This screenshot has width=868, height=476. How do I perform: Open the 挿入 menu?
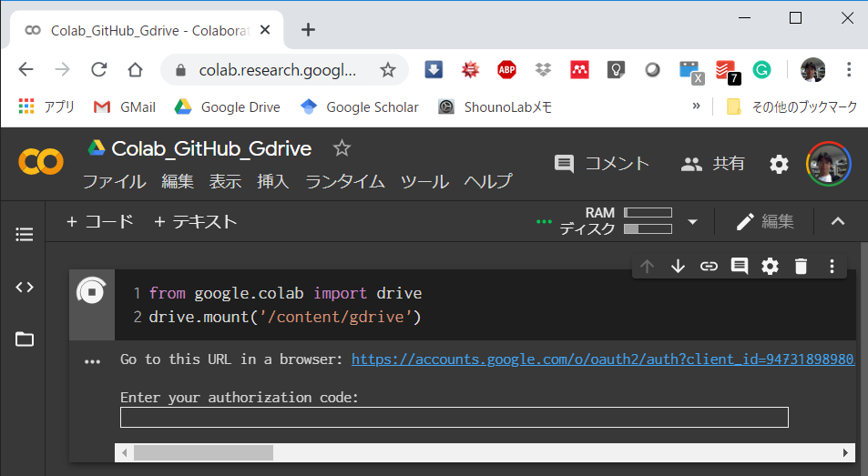(273, 181)
